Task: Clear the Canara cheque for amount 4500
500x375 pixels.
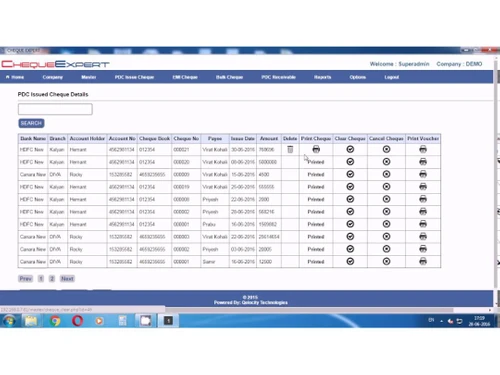Action: tap(350, 174)
